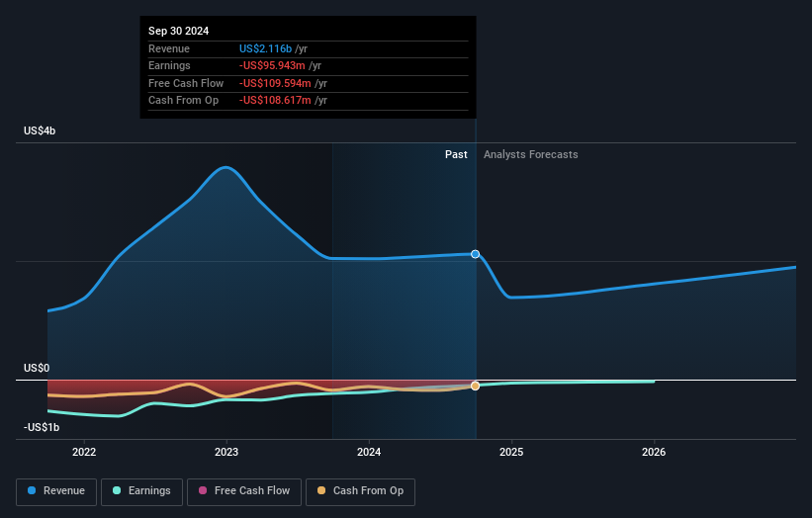This screenshot has width=812, height=518.
Task: Toggle the Cash From Op legend button
Action: pos(360,491)
